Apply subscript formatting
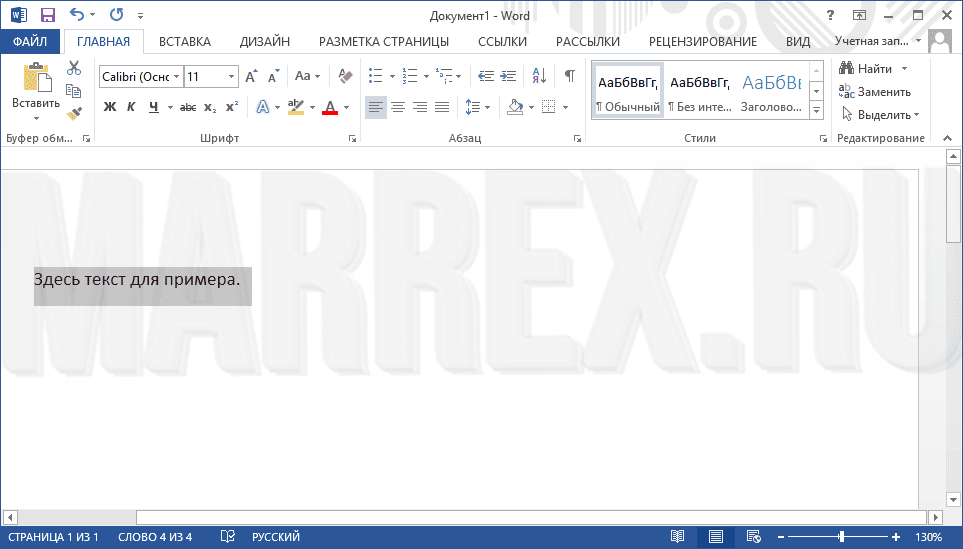This screenshot has height=549, width=963. coord(210,107)
